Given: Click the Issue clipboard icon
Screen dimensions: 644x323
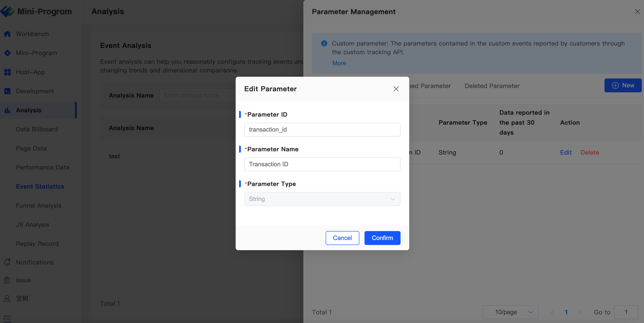Looking at the screenshot, I should (7, 280).
